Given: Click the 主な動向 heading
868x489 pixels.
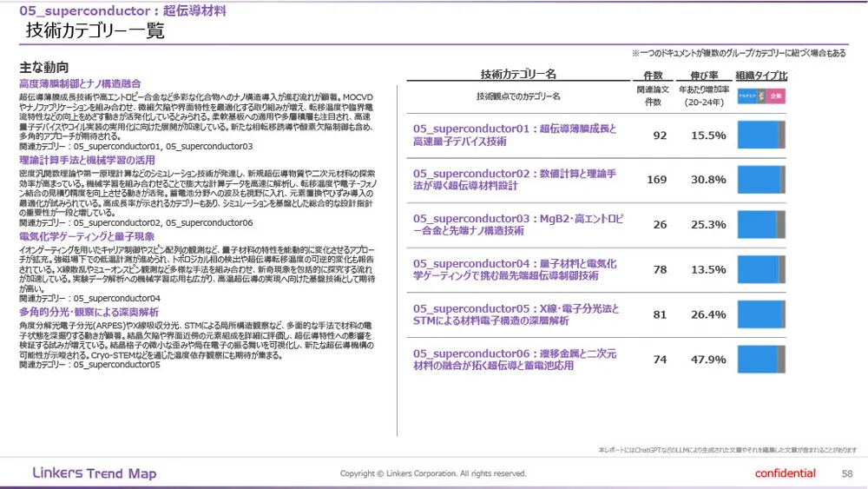Looking at the screenshot, I should [x=43, y=68].
